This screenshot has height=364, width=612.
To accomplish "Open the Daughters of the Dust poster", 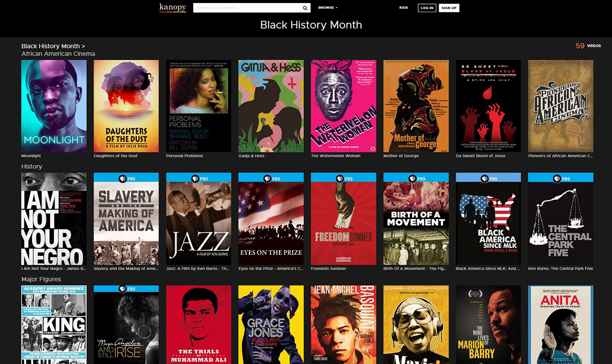I will pyautogui.click(x=126, y=106).
